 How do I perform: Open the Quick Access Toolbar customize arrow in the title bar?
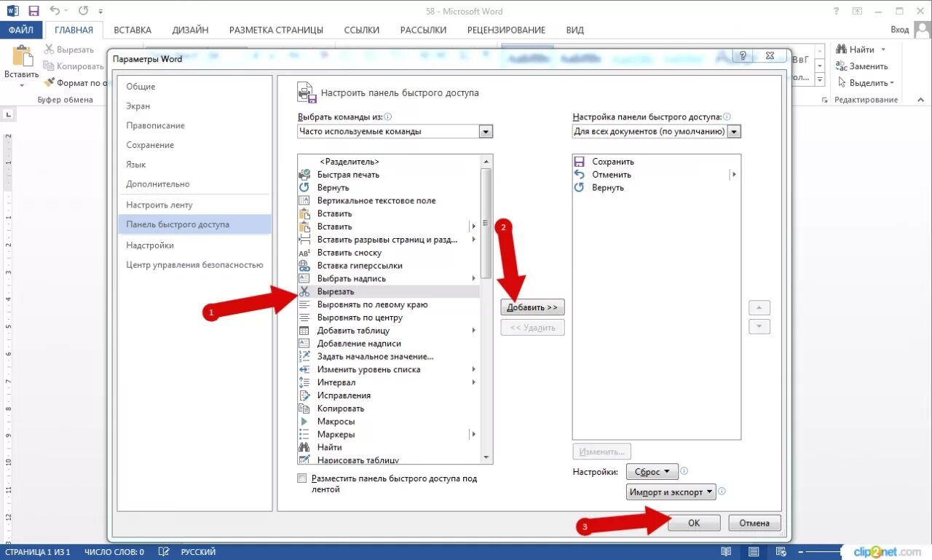[x=100, y=12]
